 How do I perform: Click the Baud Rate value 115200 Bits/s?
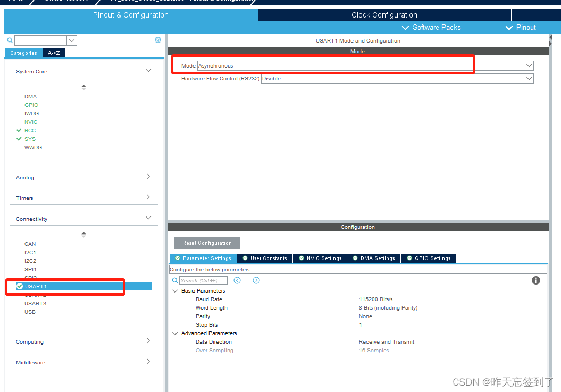(x=375, y=299)
